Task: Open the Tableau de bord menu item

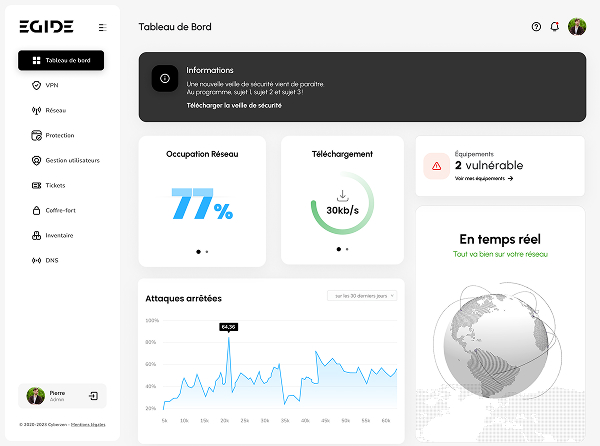Action: 61,60
